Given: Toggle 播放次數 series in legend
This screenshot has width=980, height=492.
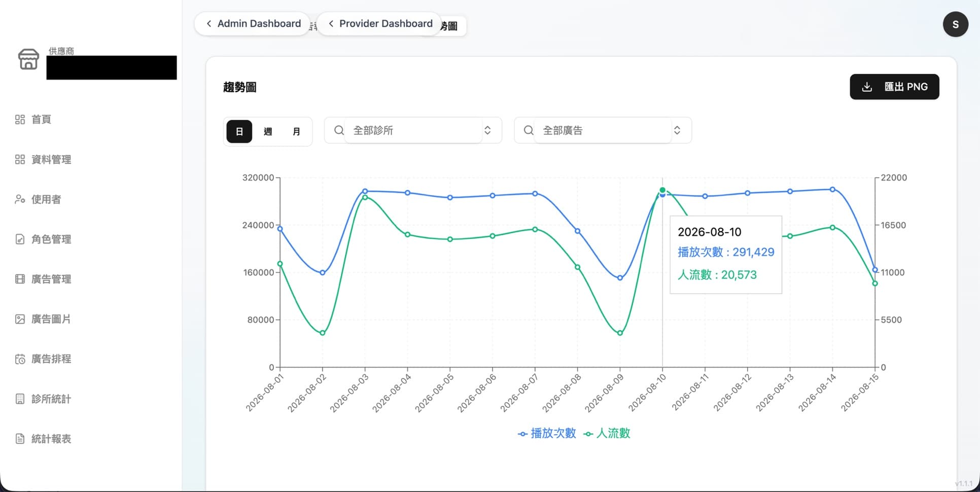Looking at the screenshot, I should coord(547,433).
